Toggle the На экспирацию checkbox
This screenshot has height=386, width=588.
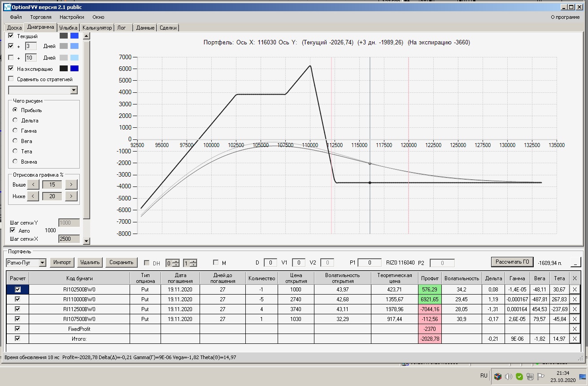click(11, 69)
